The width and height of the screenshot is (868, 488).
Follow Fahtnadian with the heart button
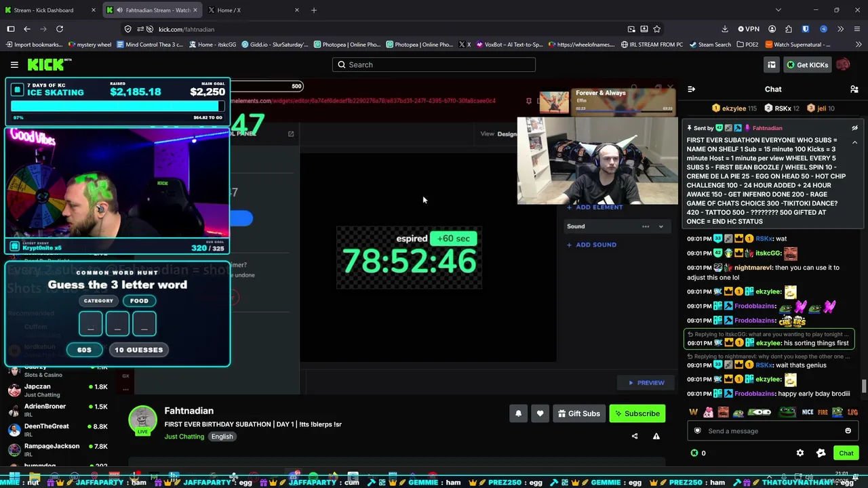pos(540,413)
